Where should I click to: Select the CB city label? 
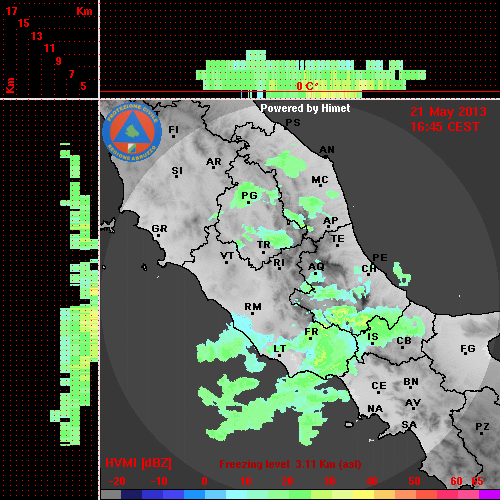(404, 341)
